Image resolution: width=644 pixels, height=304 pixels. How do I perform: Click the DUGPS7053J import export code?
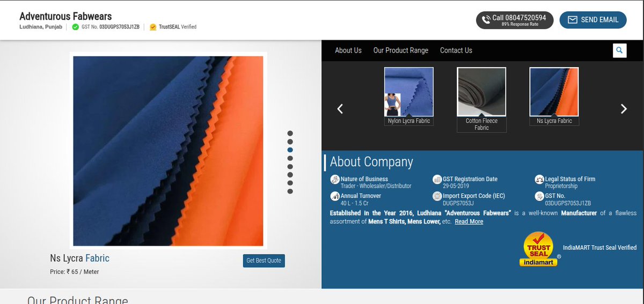click(x=458, y=203)
